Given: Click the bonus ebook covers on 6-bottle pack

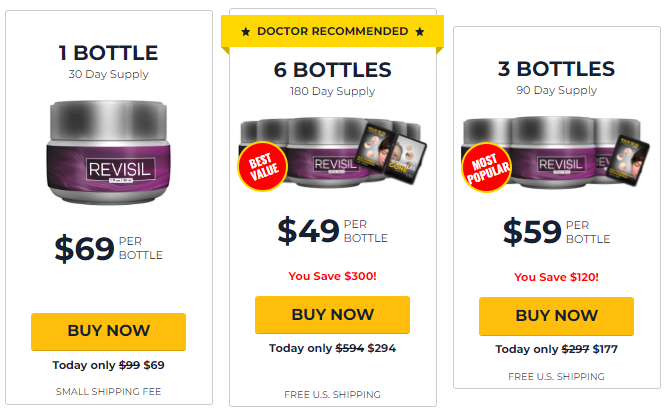Looking at the screenshot, I should coord(390,154).
